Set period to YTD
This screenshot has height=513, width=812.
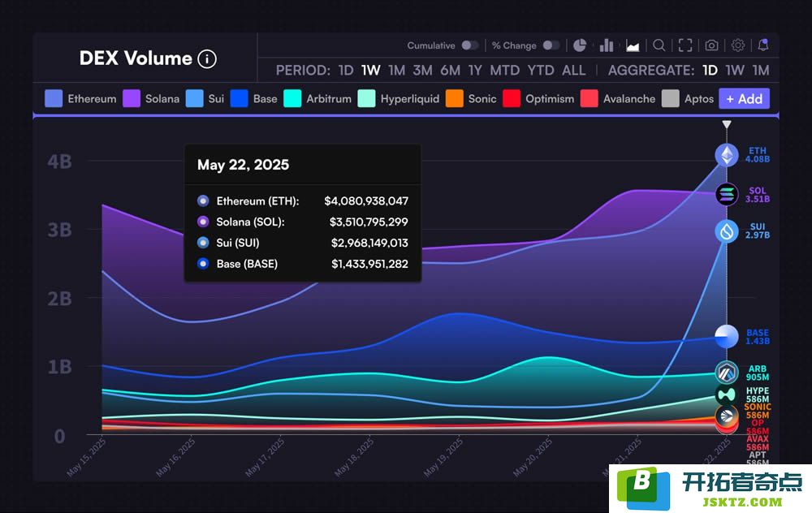coord(541,71)
